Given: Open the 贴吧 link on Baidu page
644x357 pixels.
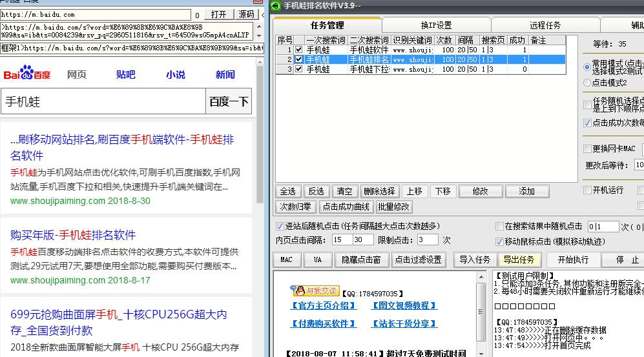Looking at the screenshot, I should (x=126, y=74).
